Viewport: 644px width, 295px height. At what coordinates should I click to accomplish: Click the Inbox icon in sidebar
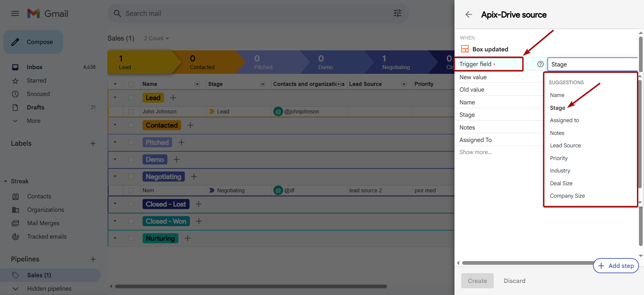point(15,67)
